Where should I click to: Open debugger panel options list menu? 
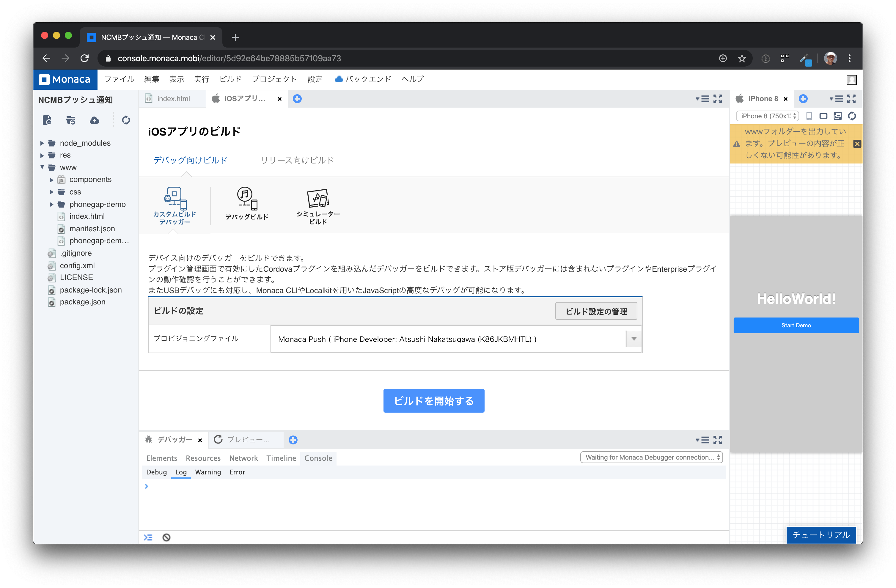pyautogui.click(x=702, y=440)
